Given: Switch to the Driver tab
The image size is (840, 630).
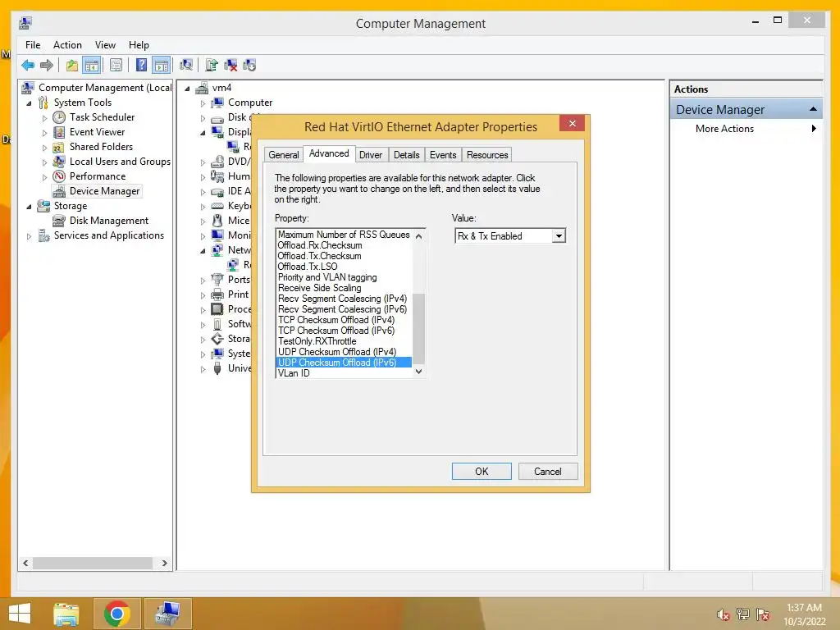Looking at the screenshot, I should coord(371,155).
